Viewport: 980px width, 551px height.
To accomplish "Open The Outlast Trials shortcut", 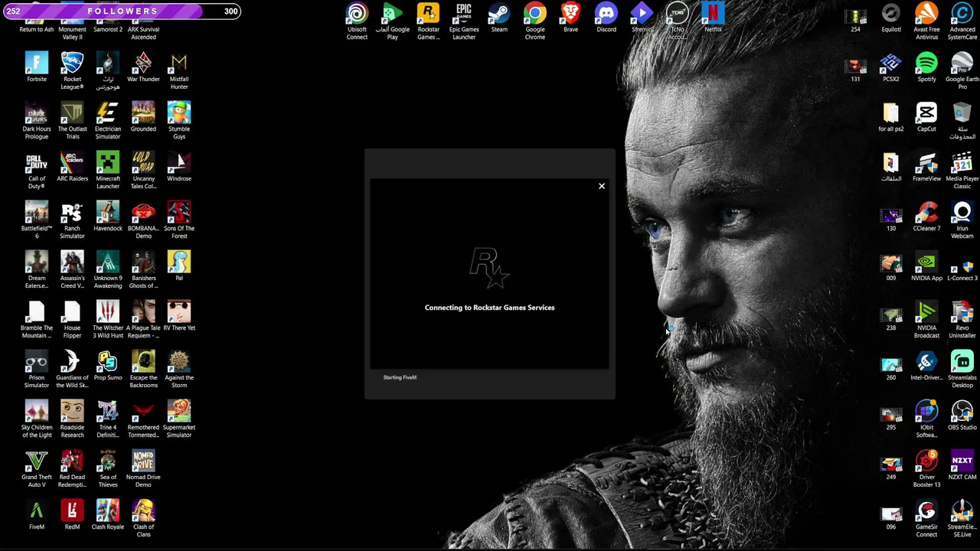I will point(72,120).
